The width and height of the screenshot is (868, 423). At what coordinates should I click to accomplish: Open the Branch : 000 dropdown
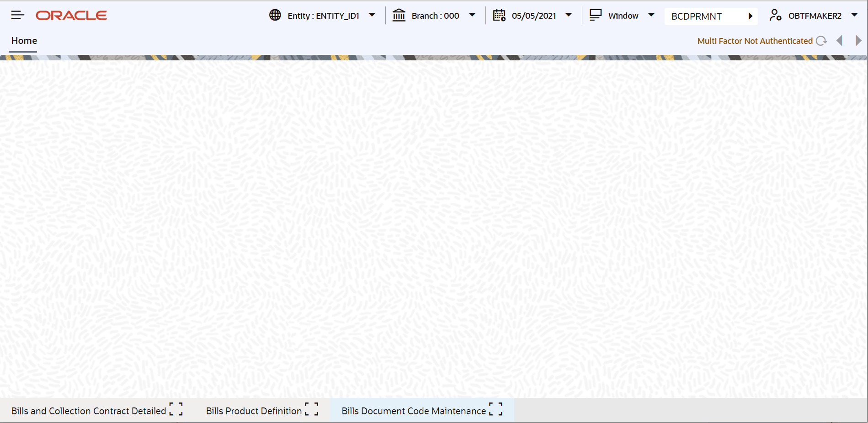[x=472, y=15]
